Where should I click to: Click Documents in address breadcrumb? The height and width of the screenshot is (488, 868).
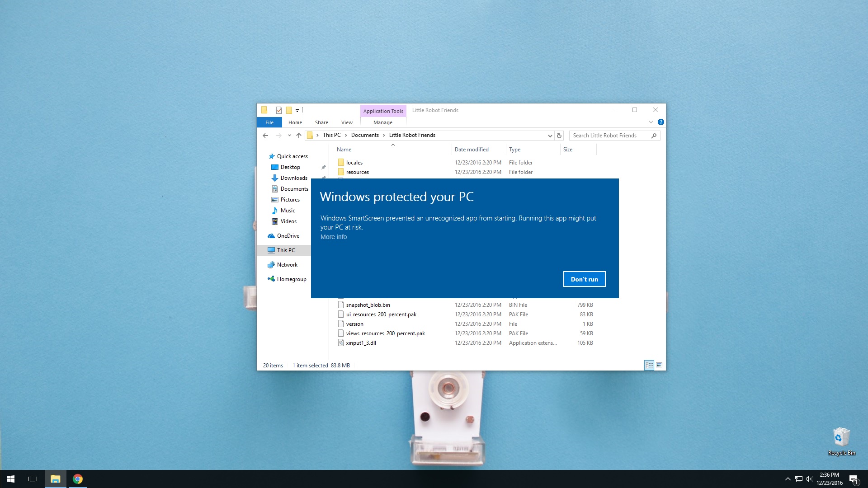365,135
